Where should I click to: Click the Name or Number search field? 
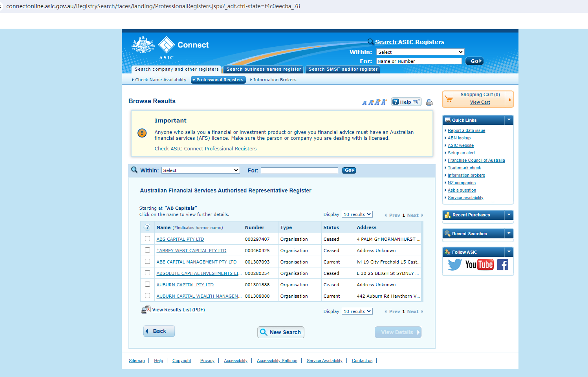pyautogui.click(x=419, y=61)
